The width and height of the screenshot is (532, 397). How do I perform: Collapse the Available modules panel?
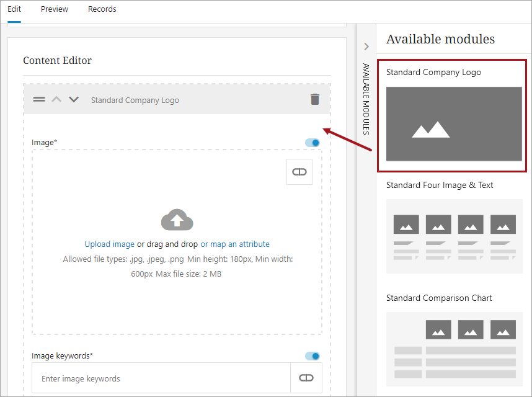click(x=366, y=47)
